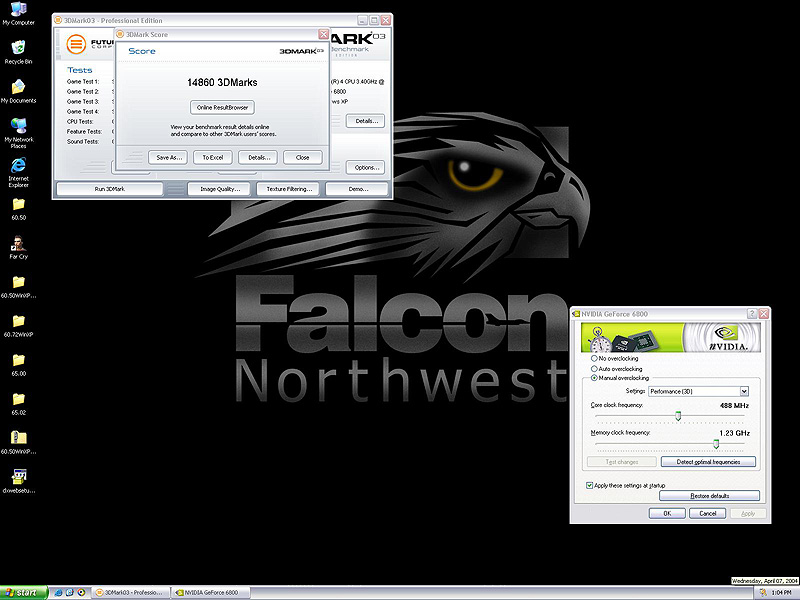Click the memory clock frequency slider thumb
Viewport: 800px width, 600px height.
tap(716, 444)
